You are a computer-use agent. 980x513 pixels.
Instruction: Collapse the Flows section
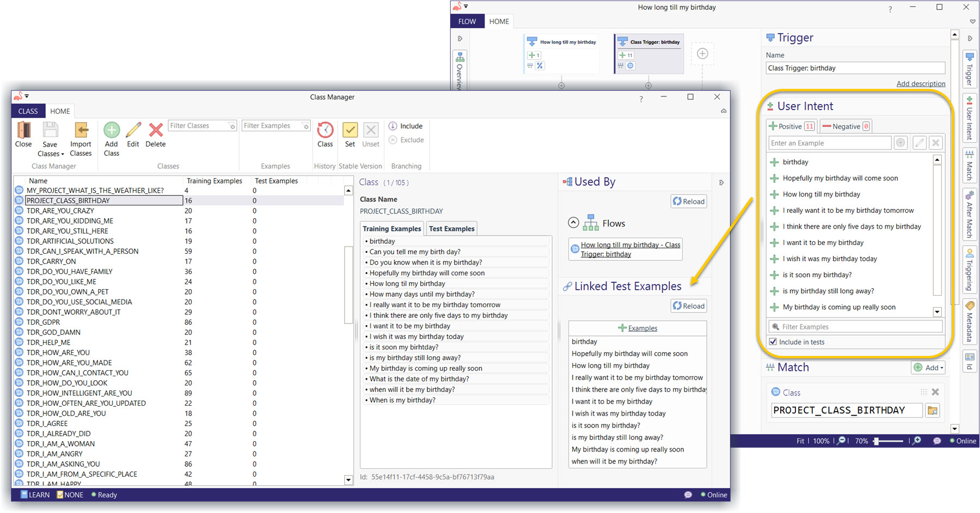[573, 223]
